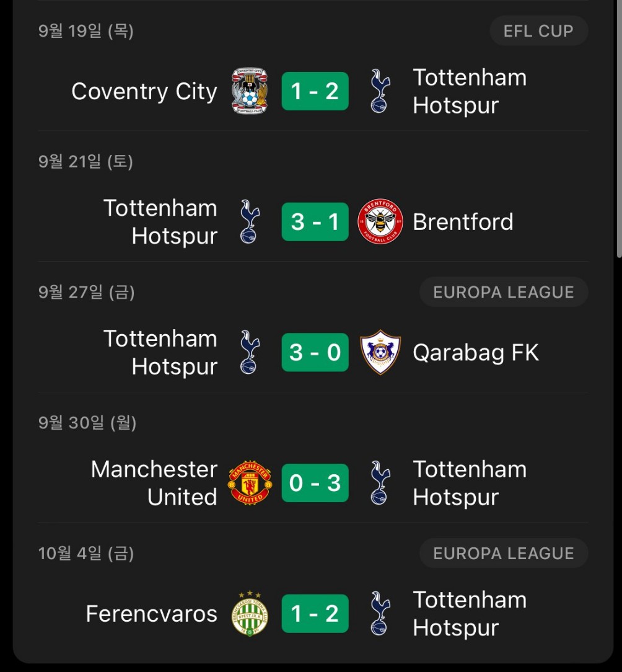
Task: Tap Tottenham crest in Coventry City match
Action: point(380,91)
